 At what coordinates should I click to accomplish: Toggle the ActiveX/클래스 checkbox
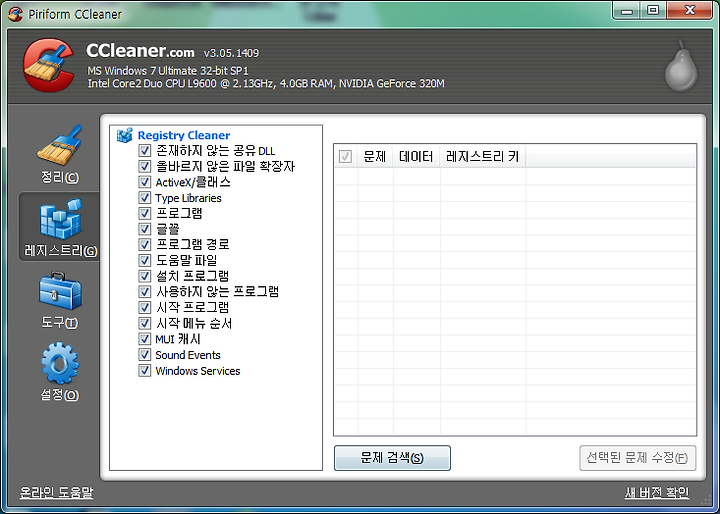point(145,182)
